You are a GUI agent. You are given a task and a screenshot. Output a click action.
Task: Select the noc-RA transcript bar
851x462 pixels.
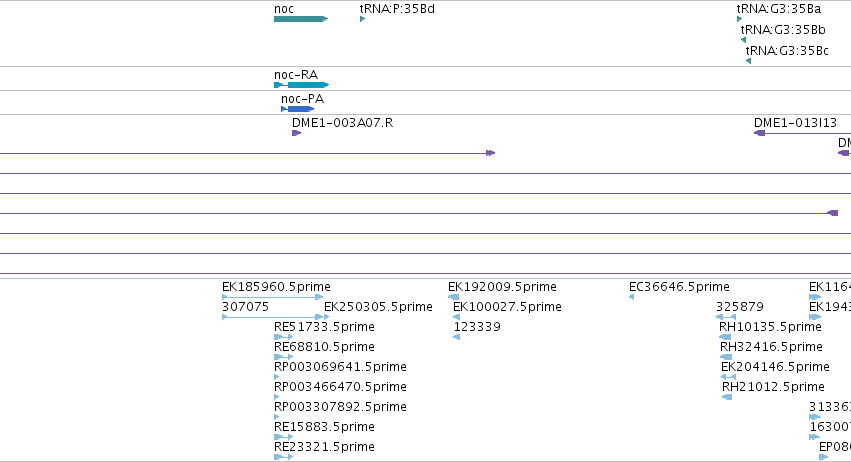(x=302, y=85)
